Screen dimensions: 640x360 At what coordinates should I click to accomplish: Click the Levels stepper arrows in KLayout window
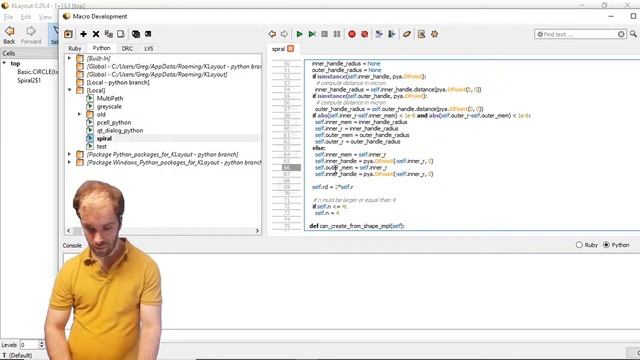[x=41, y=345]
